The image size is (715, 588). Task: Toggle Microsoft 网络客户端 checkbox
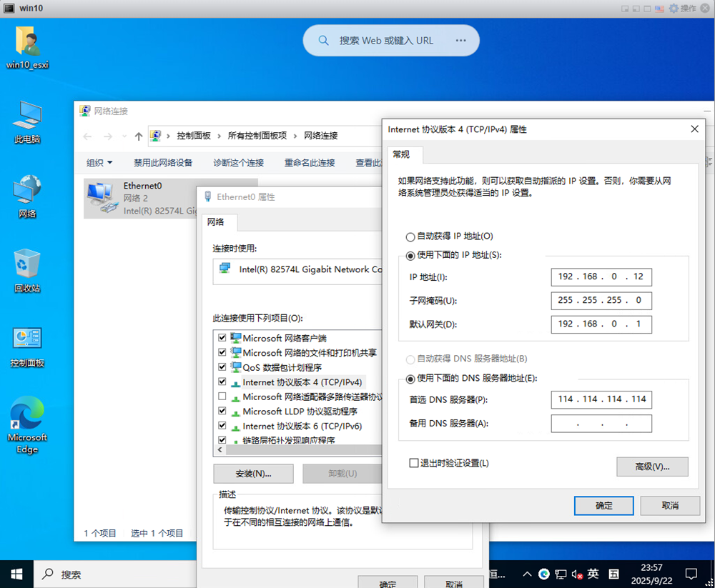[x=222, y=338]
